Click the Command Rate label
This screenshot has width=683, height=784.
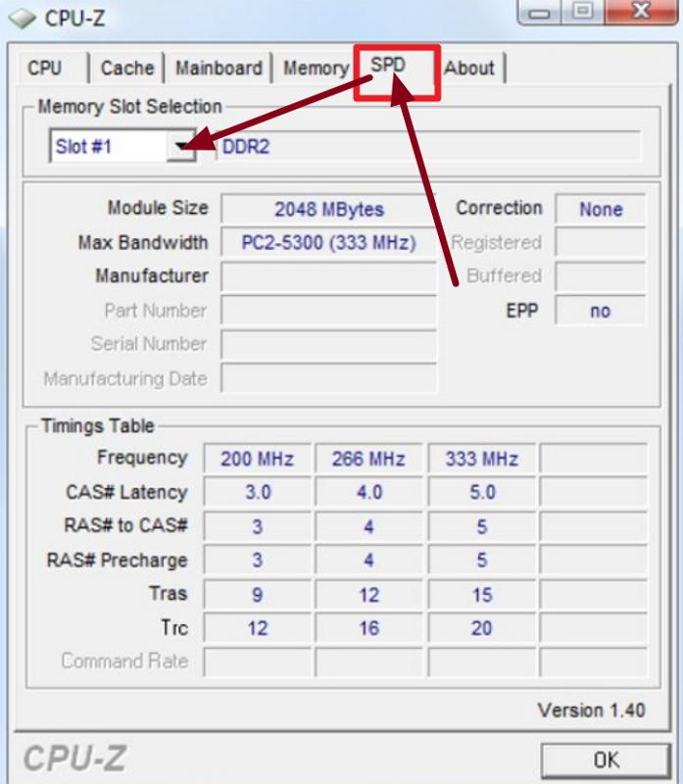pyautogui.click(x=124, y=661)
